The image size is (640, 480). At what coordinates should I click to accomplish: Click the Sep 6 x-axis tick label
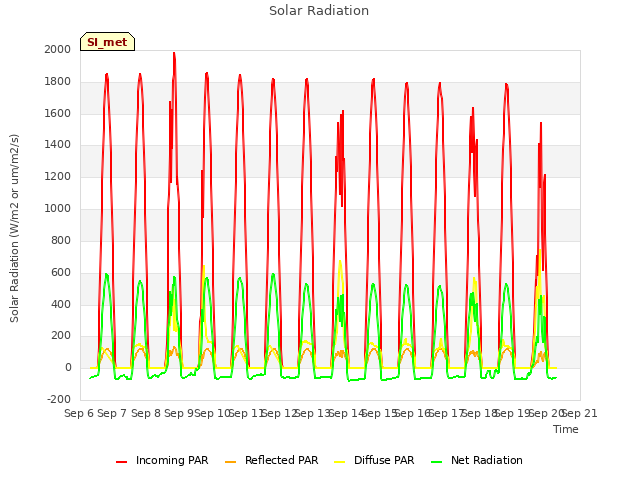pyautogui.click(x=79, y=413)
